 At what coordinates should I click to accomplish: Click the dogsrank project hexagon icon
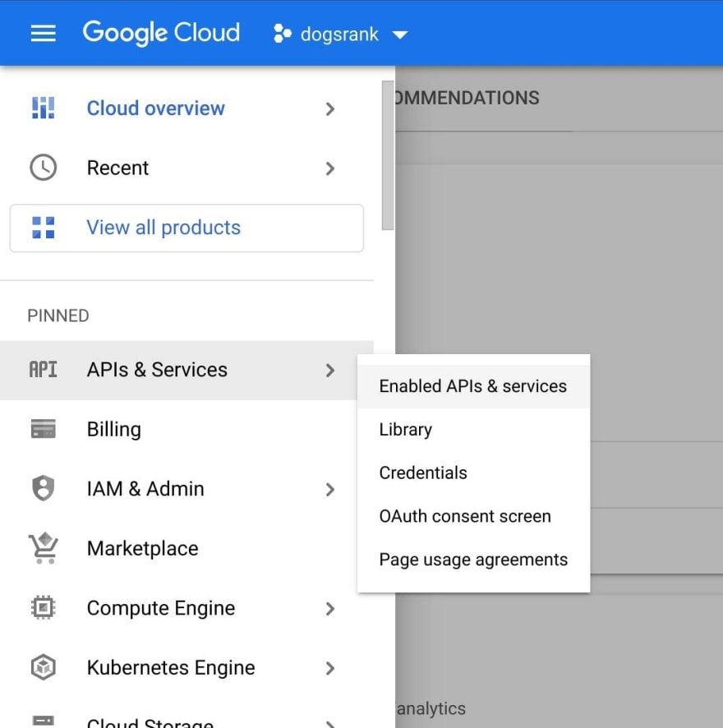click(x=283, y=34)
